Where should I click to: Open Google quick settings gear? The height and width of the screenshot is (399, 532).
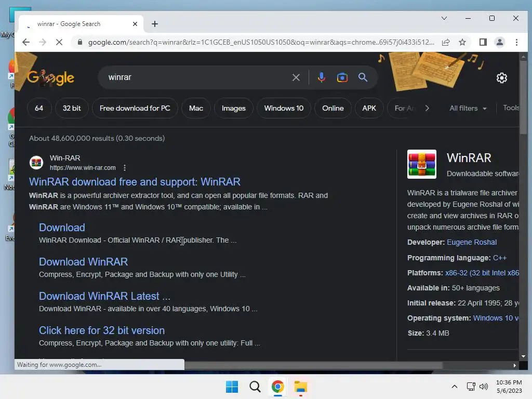point(501,78)
